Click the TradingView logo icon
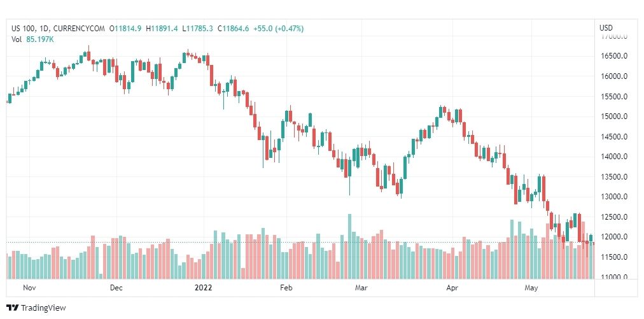This screenshot has width=644, height=319. (x=13, y=308)
